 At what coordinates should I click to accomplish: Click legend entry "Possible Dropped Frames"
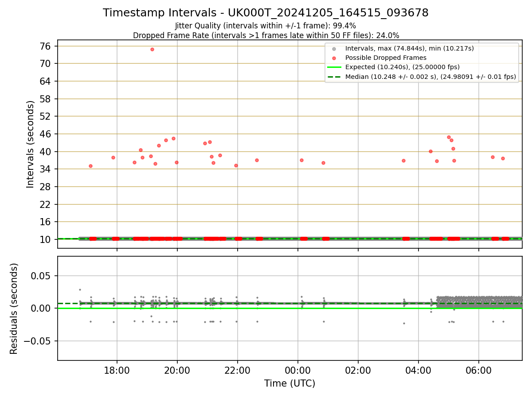point(386,58)
